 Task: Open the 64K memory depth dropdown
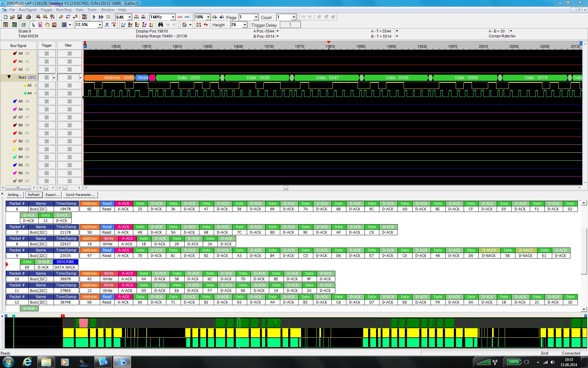130,17
